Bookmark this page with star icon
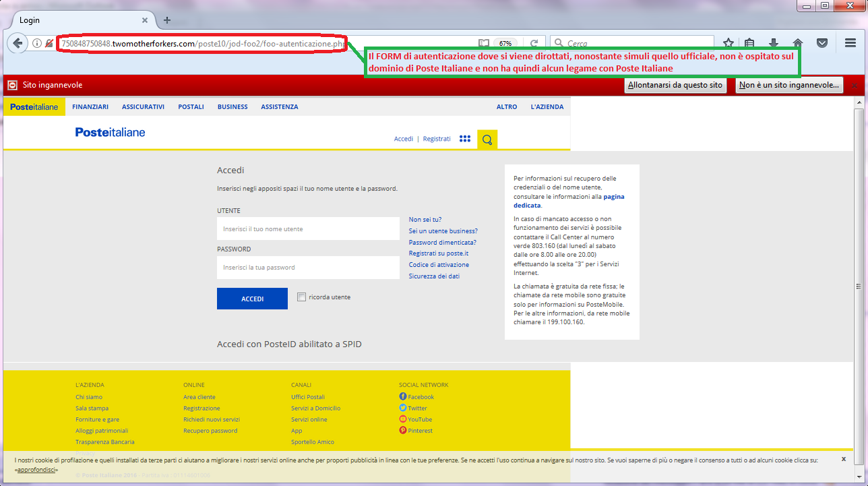Viewport: 868px width, 486px height. tap(728, 43)
